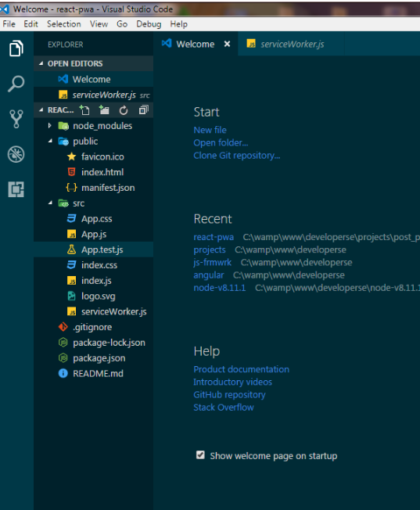The image size is (420, 510).
Task: Open the Product documentation link
Action: pos(241,369)
